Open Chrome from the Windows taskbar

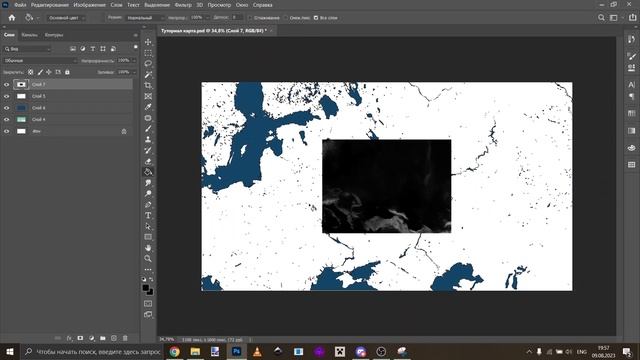coord(175,351)
